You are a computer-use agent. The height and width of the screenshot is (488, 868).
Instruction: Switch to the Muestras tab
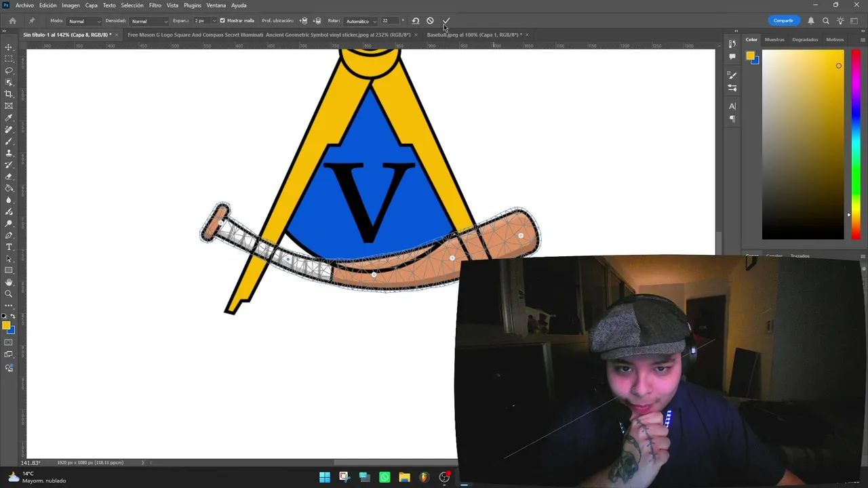tap(774, 39)
